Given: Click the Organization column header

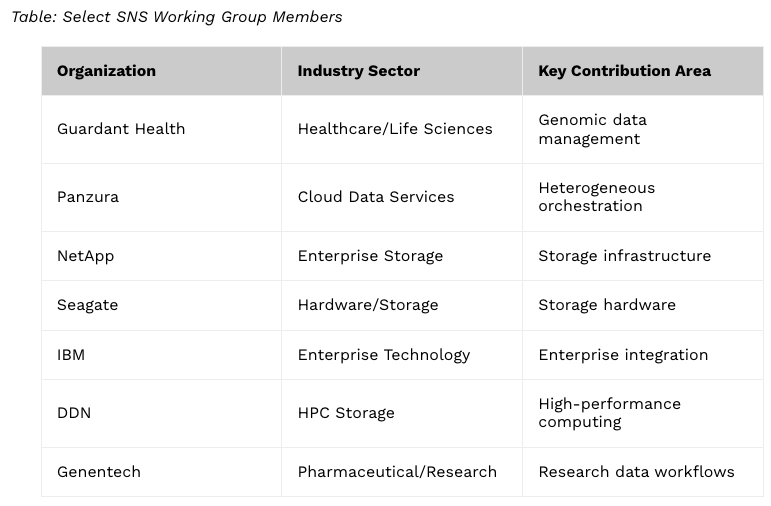Looking at the screenshot, I should pos(106,71).
